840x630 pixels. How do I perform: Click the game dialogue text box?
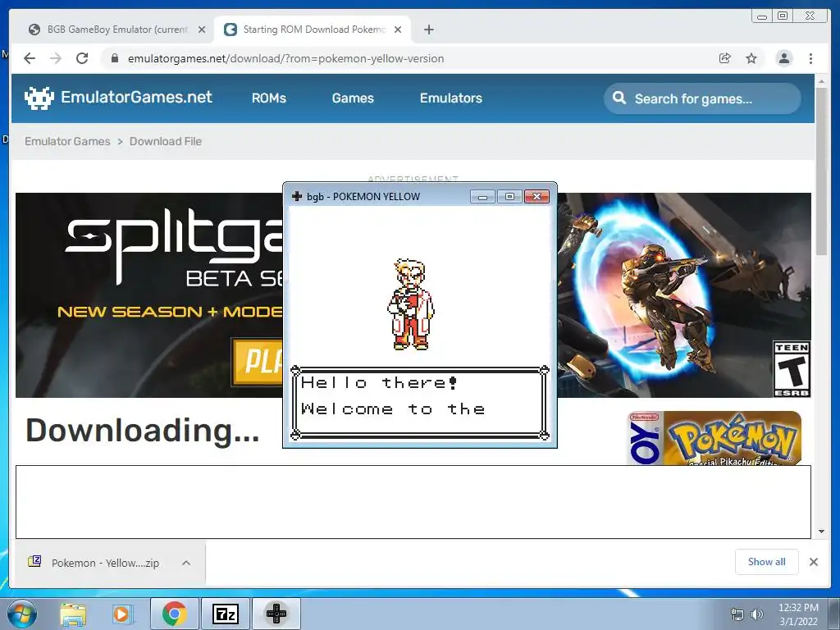pos(419,402)
